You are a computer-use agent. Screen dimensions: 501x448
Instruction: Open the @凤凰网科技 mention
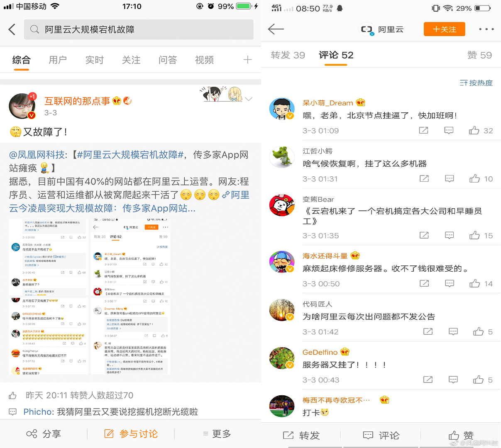point(37,155)
